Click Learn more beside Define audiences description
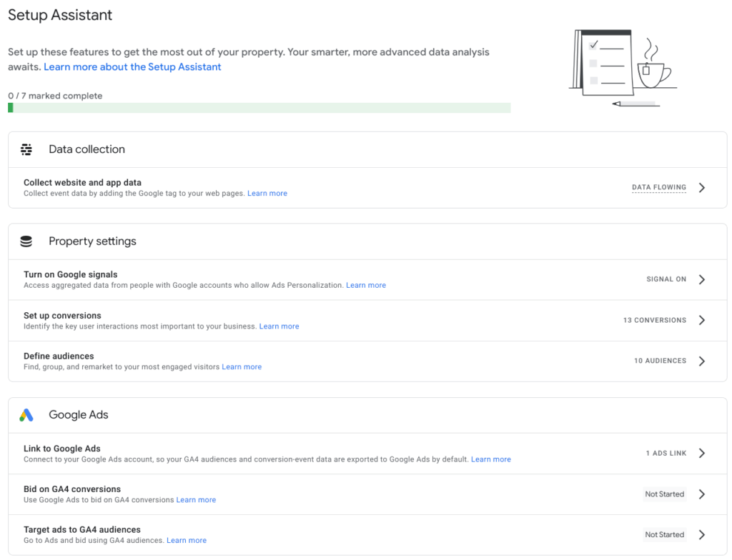The image size is (732, 560). coord(242,366)
